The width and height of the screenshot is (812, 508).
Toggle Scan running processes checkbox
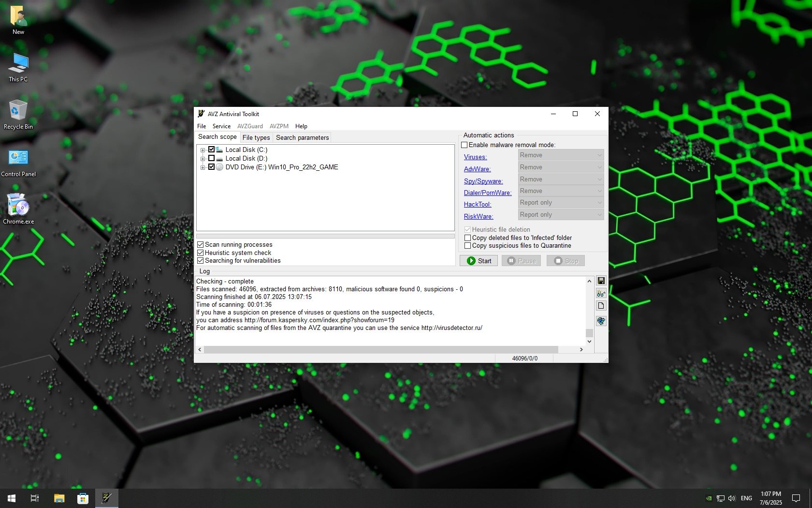200,245
